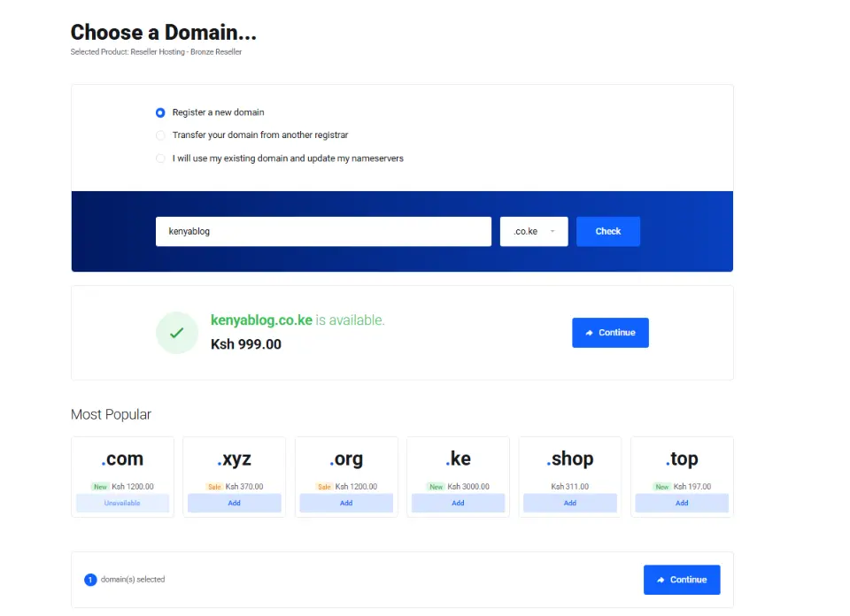Click the kenyablog domain name input field
Screen dimensions: 850x616
pyautogui.click(x=324, y=231)
